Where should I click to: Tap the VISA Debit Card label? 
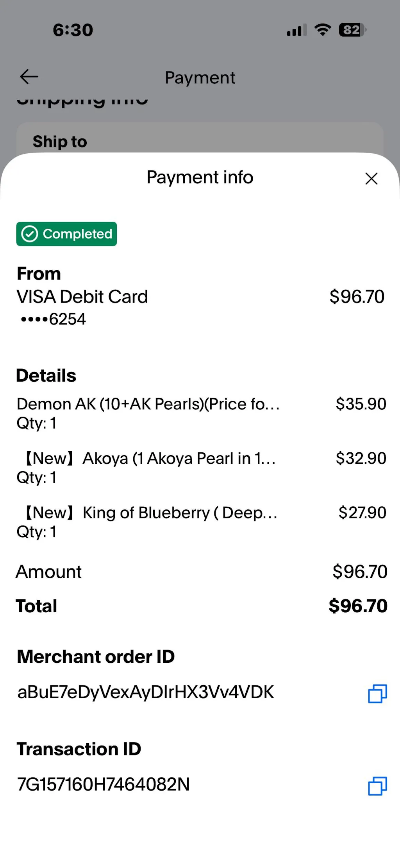click(82, 297)
